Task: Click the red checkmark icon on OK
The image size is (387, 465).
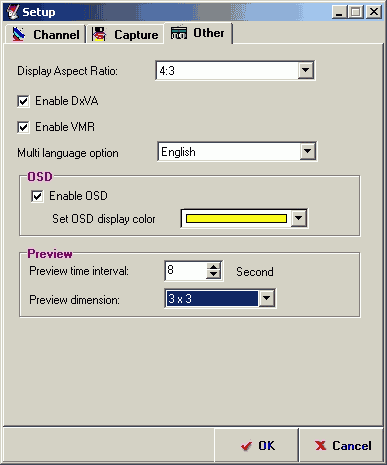Action: [x=247, y=446]
